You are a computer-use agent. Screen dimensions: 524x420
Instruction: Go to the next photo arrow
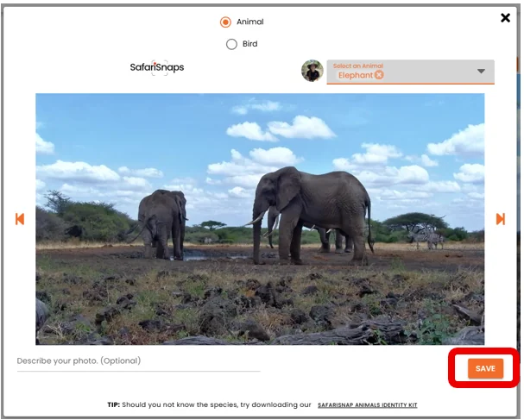tap(501, 219)
